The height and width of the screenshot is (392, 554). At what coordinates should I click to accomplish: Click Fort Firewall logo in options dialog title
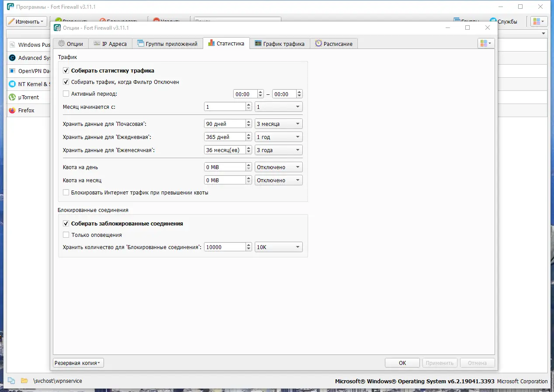point(57,28)
